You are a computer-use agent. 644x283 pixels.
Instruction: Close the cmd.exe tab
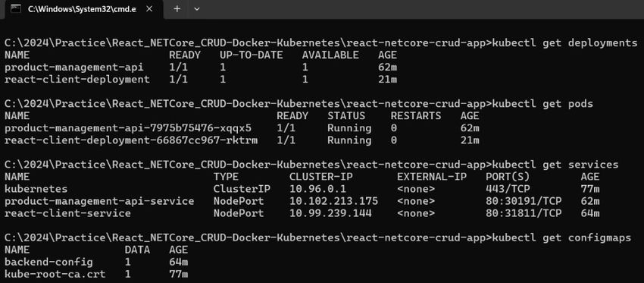[149, 8]
